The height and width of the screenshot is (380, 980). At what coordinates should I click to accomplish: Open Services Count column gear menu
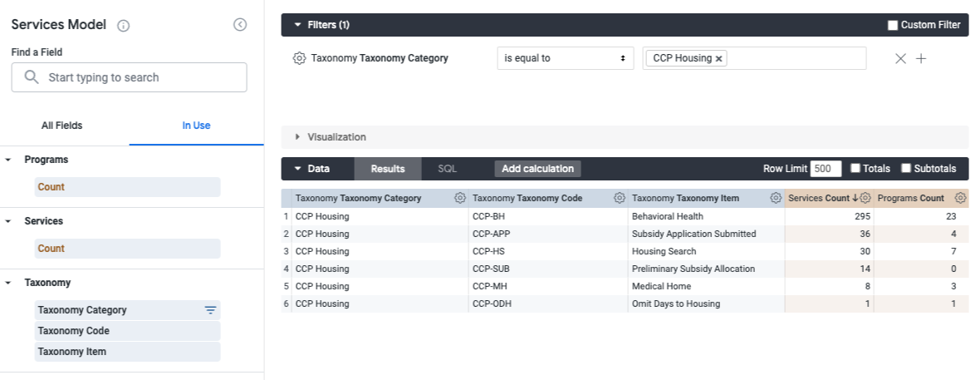pyautogui.click(x=865, y=198)
